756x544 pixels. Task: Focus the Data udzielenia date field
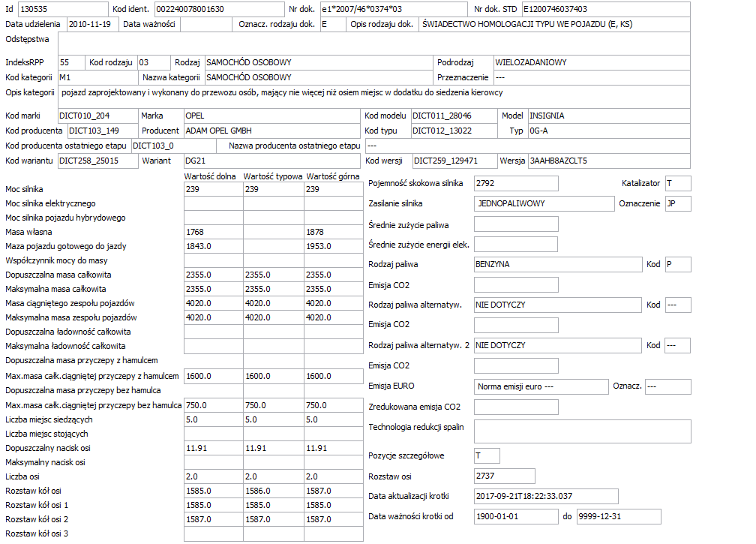click(x=92, y=24)
